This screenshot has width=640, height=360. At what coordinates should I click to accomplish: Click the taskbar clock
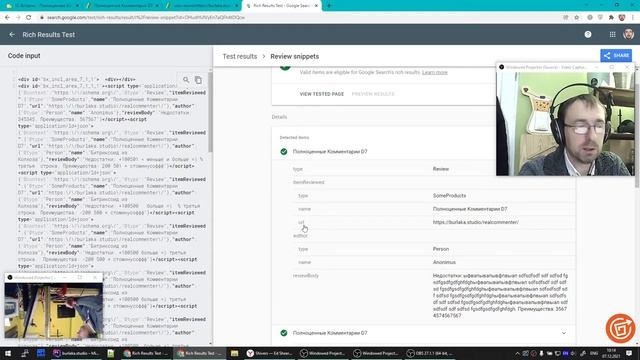click(x=611, y=353)
